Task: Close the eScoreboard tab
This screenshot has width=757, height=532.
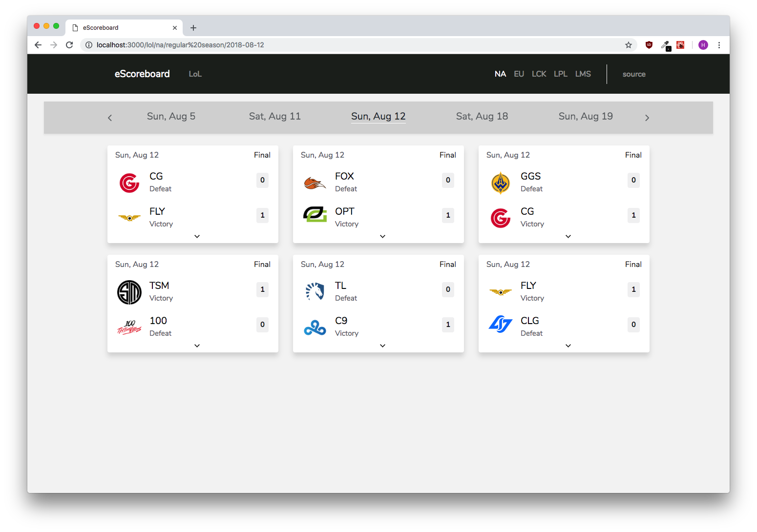Action: pyautogui.click(x=175, y=28)
